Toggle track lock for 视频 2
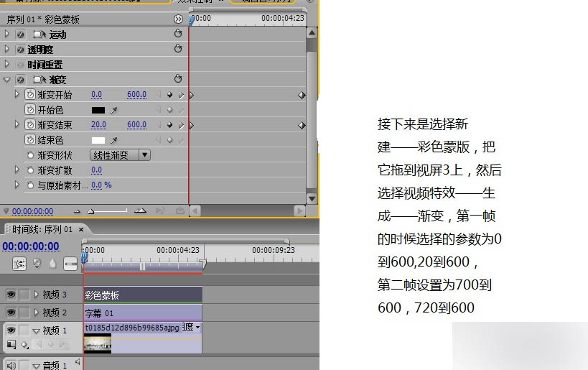The width and height of the screenshot is (588, 370). pyautogui.click(x=24, y=313)
